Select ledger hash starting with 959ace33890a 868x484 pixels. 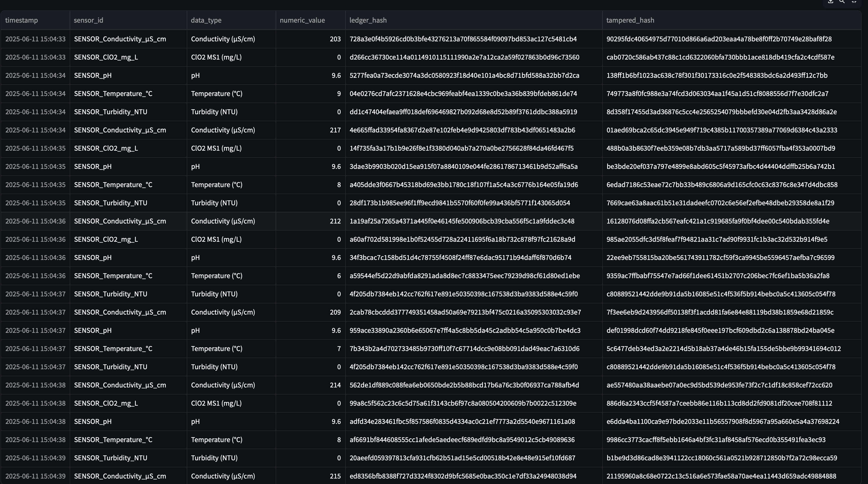point(474,330)
